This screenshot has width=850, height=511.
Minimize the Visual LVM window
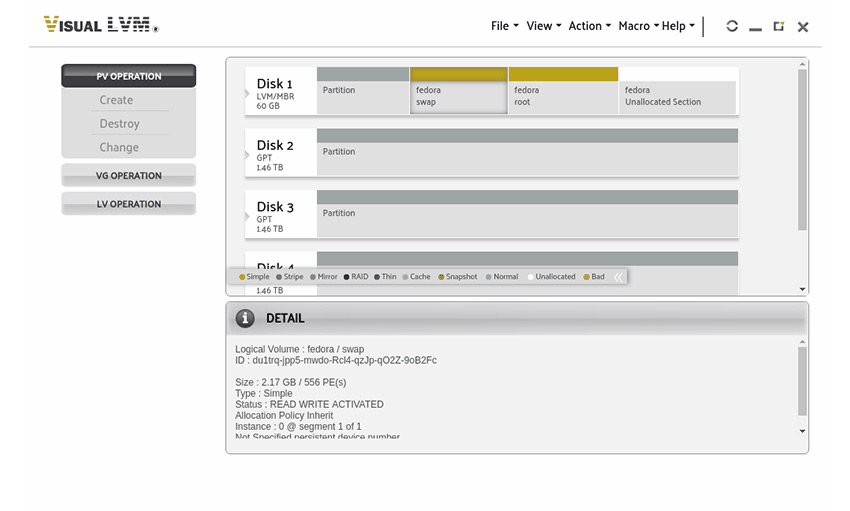755,27
